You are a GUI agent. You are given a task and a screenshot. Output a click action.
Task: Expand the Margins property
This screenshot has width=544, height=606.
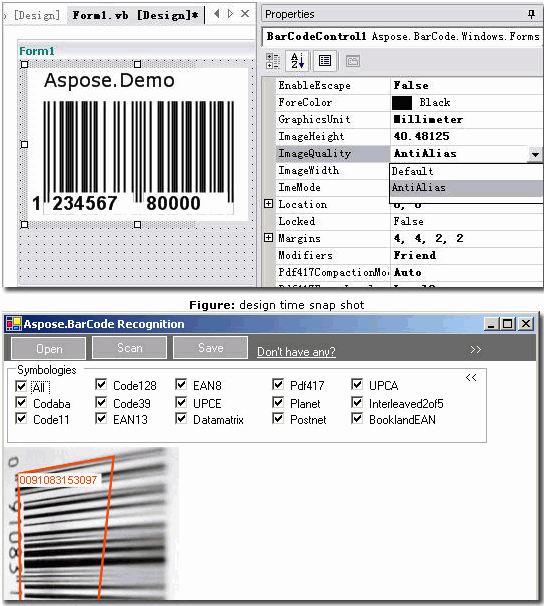pos(268,238)
